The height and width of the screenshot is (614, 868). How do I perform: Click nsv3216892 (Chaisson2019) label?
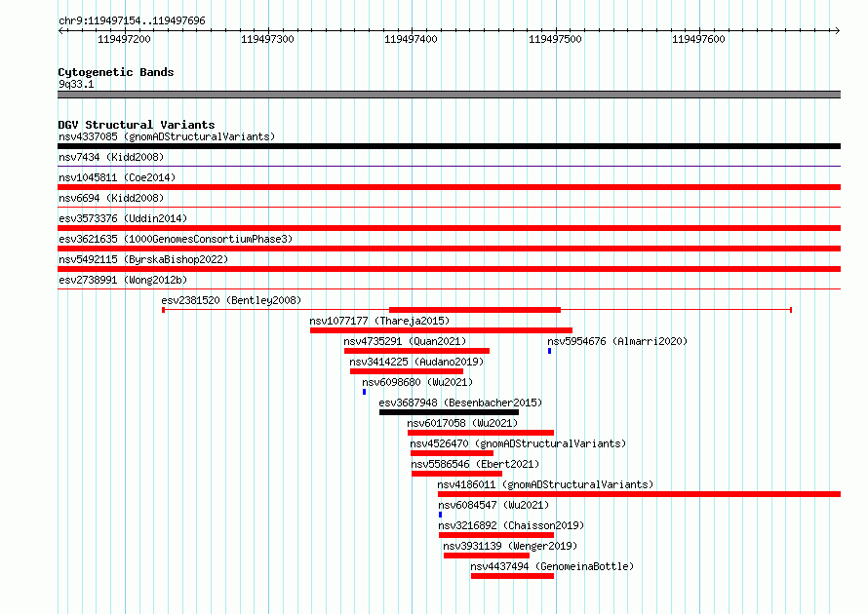coord(511,525)
